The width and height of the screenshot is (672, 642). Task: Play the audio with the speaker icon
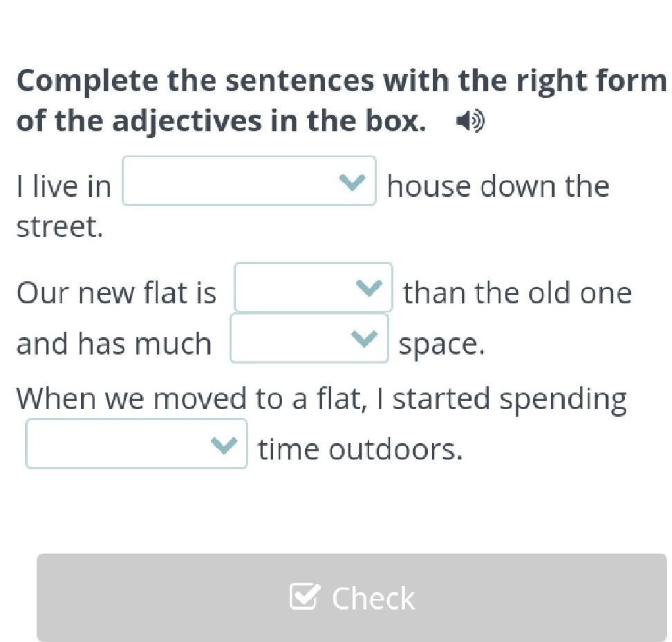[x=470, y=122]
